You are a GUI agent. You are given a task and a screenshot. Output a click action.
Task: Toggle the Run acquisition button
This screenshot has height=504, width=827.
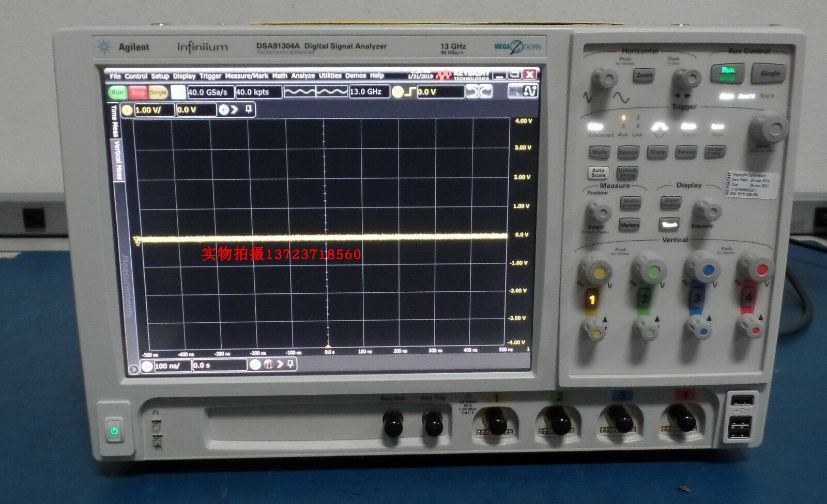click(118, 92)
